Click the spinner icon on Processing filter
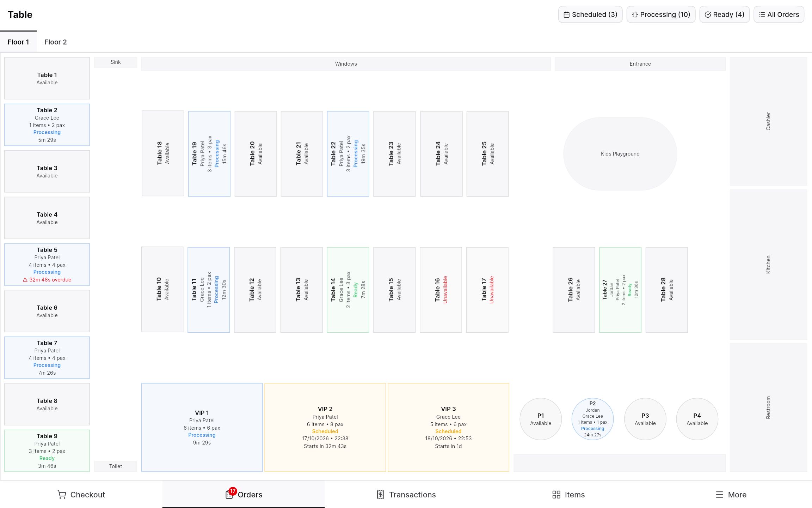The height and width of the screenshot is (508, 812). (x=635, y=15)
